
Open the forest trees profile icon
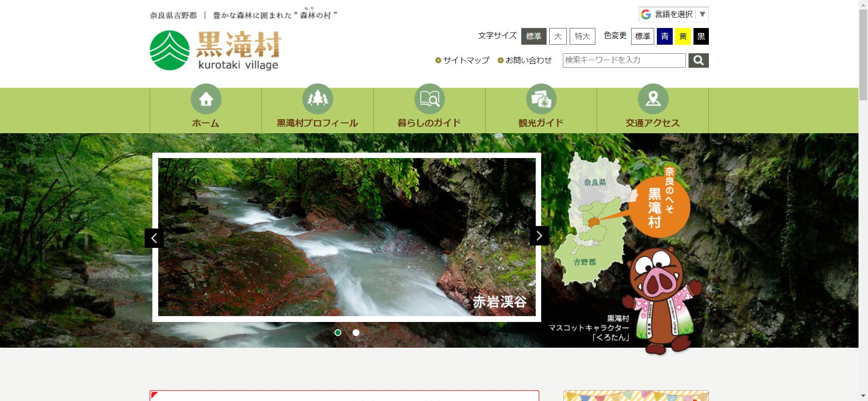tap(317, 99)
